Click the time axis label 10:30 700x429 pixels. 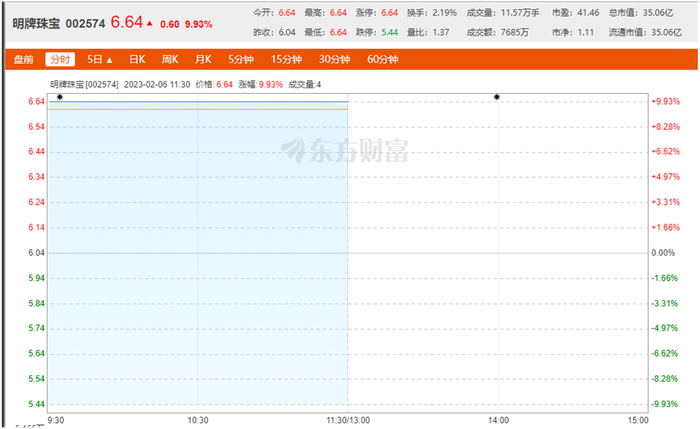pos(198,421)
